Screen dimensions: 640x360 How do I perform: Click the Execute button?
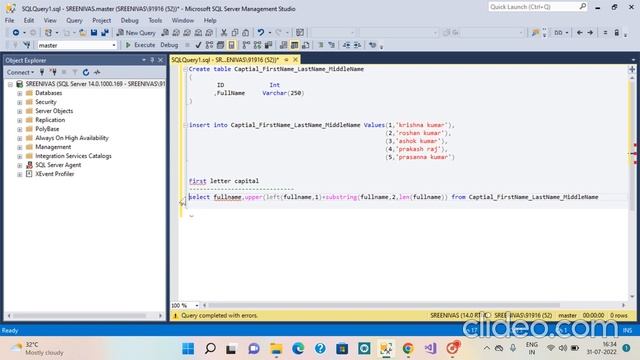140,45
